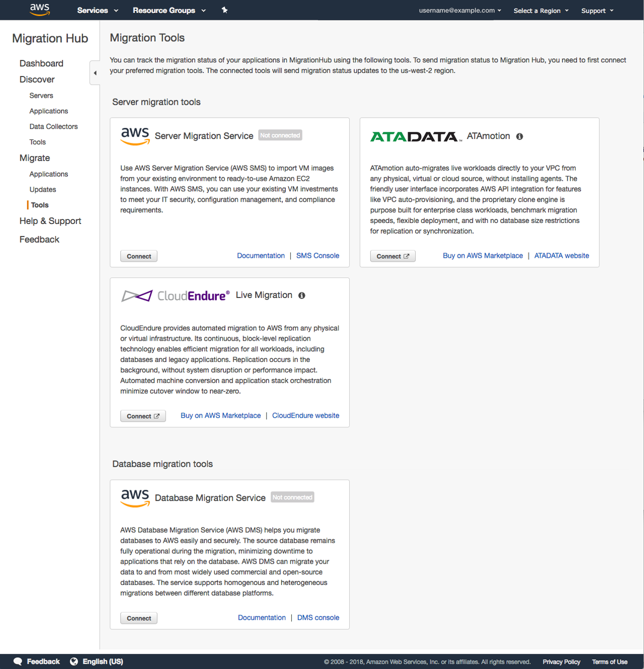Select Tools under Migrate

pos(40,205)
